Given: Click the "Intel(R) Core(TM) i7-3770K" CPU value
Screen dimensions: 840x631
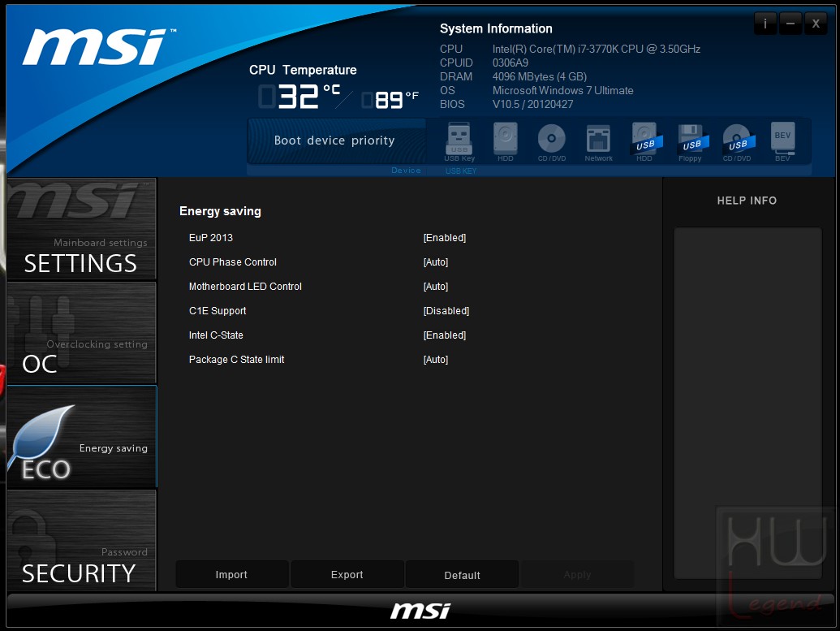Looking at the screenshot, I should point(597,50).
